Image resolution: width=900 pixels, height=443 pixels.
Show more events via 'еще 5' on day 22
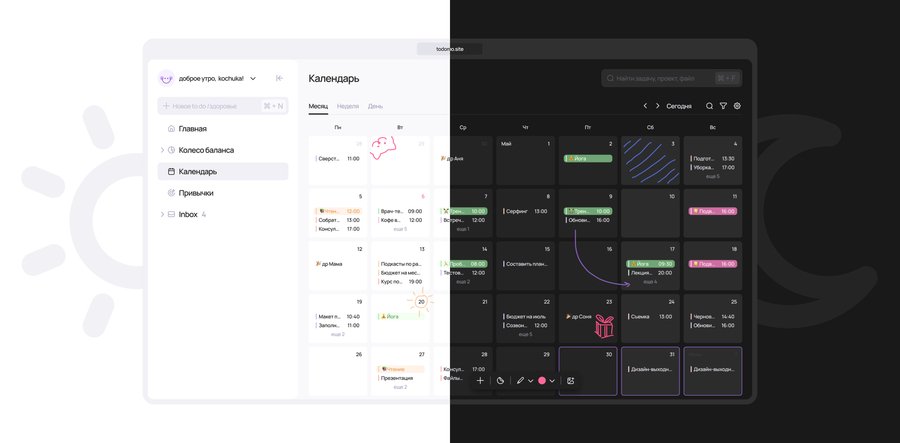click(525, 334)
